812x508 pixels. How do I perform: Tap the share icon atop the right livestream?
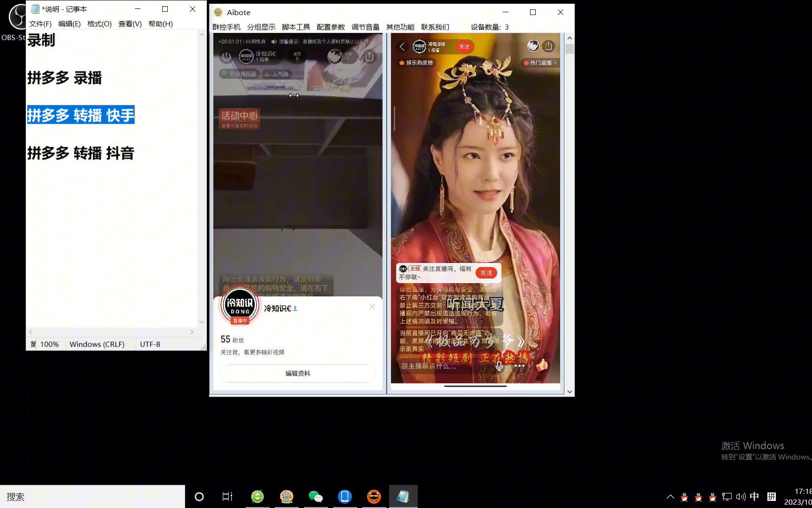point(549,46)
